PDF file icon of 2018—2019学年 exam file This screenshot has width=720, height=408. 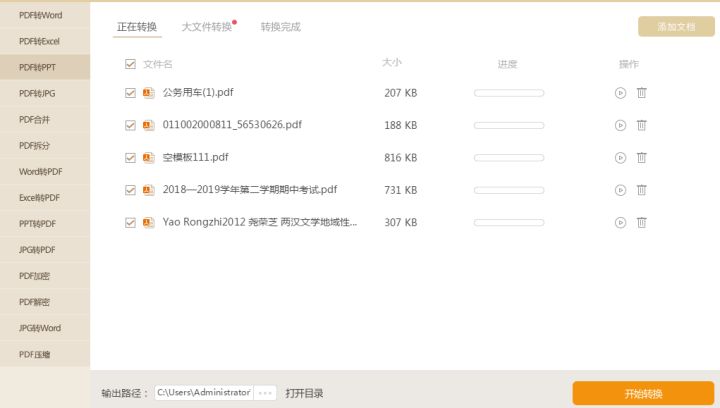click(148, 190)
